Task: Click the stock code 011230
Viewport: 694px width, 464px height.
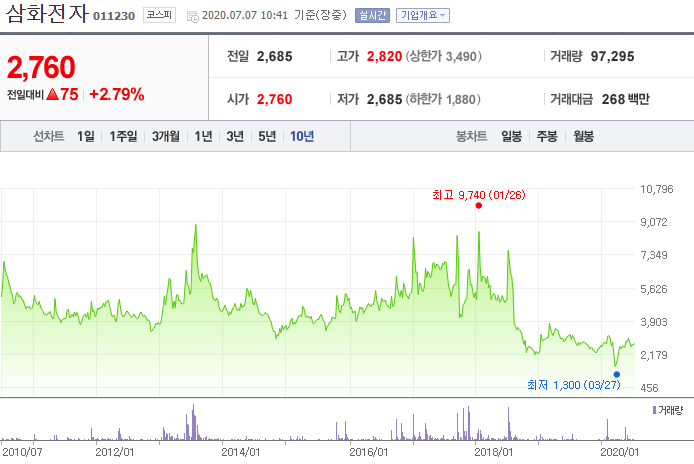Action: (x=114, y=16)
